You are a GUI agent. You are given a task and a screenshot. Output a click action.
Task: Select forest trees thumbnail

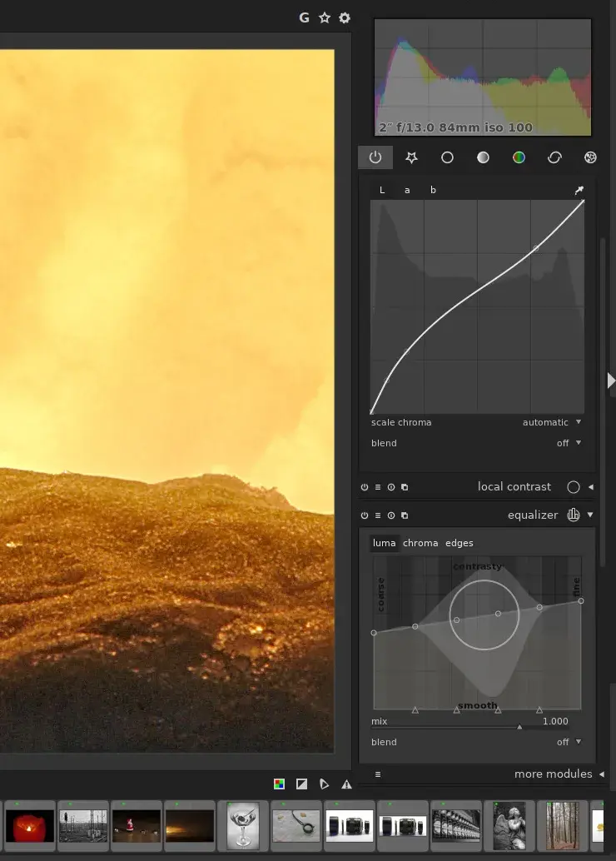[562, 826]
